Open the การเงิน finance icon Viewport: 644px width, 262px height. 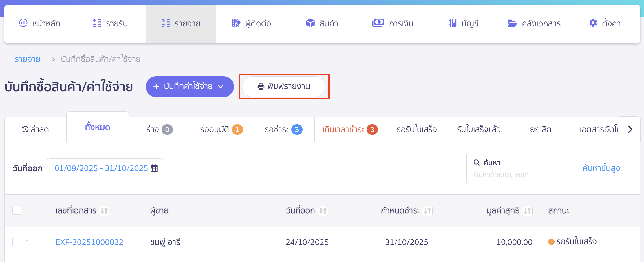[378, 23]
